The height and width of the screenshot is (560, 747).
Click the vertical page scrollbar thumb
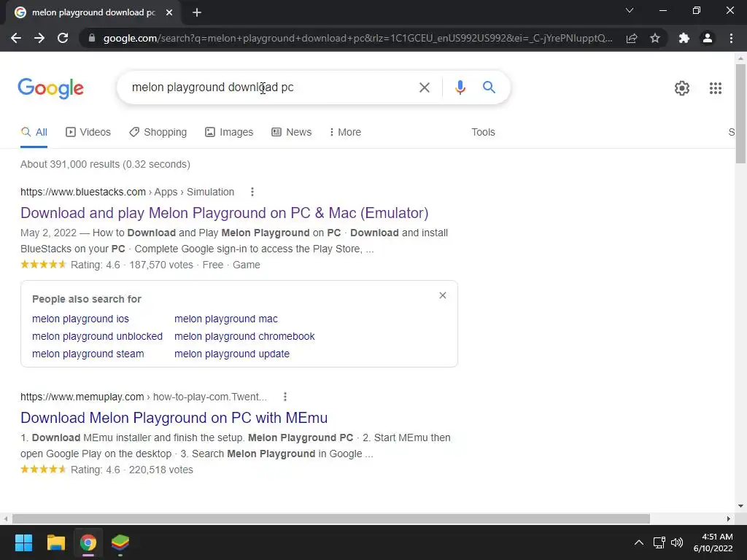pos(740,113)
